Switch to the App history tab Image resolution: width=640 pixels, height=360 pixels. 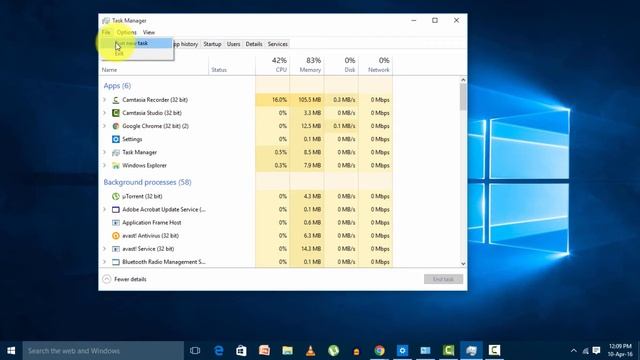(x=186, y=44)
